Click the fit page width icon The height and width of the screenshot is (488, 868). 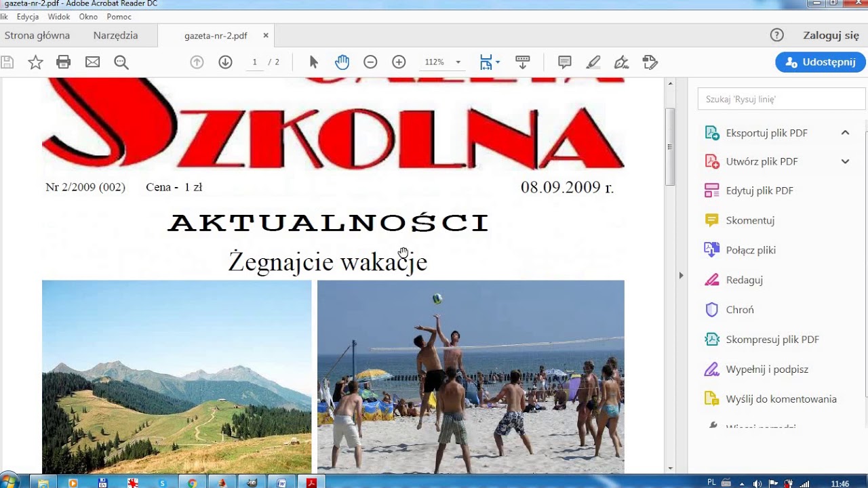486,62
